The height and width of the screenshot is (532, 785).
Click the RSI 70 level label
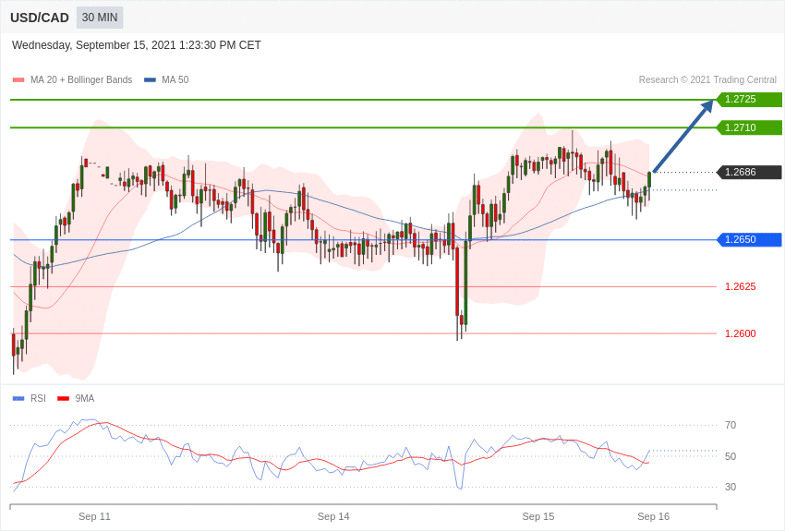click(731, 426)
